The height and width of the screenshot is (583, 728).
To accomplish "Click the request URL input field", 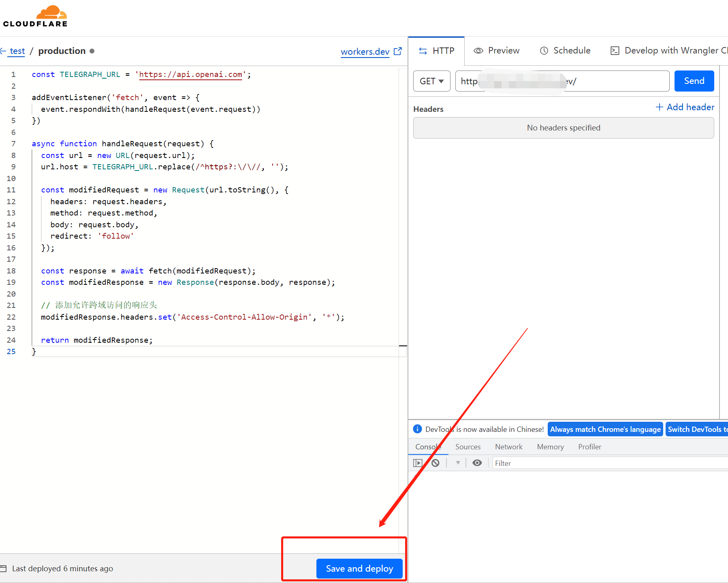I will click(x=562, y=81).
